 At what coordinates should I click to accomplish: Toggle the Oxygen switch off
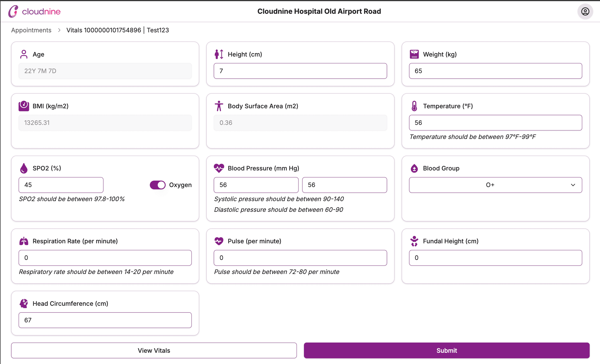coord(157,185)
